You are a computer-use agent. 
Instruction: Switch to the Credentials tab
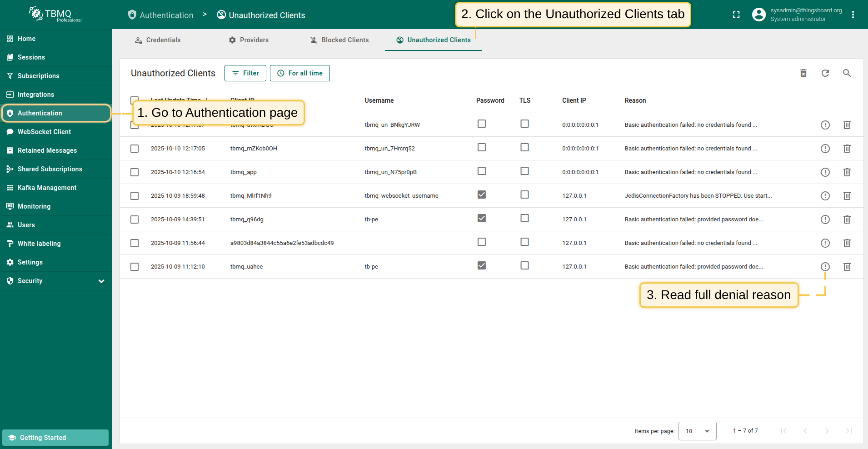pyautogui.click(x=158, y=40)
